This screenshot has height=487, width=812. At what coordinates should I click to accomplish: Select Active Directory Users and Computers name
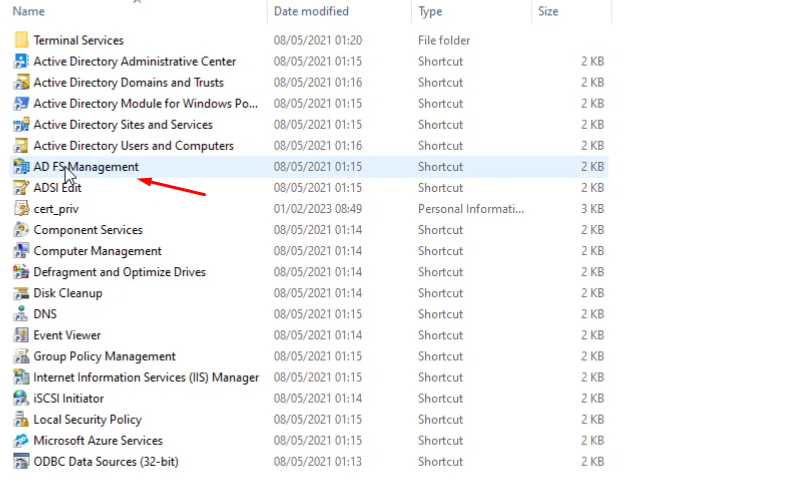point(134,146)
